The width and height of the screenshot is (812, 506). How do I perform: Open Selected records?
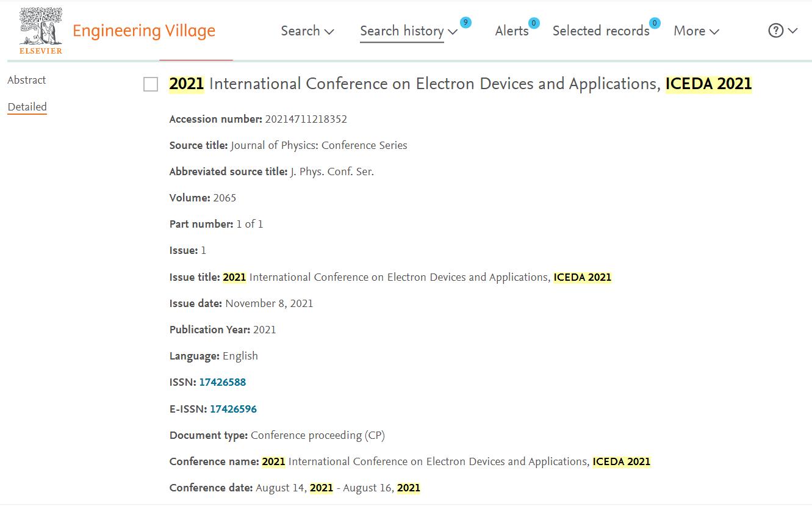[601, 31]
